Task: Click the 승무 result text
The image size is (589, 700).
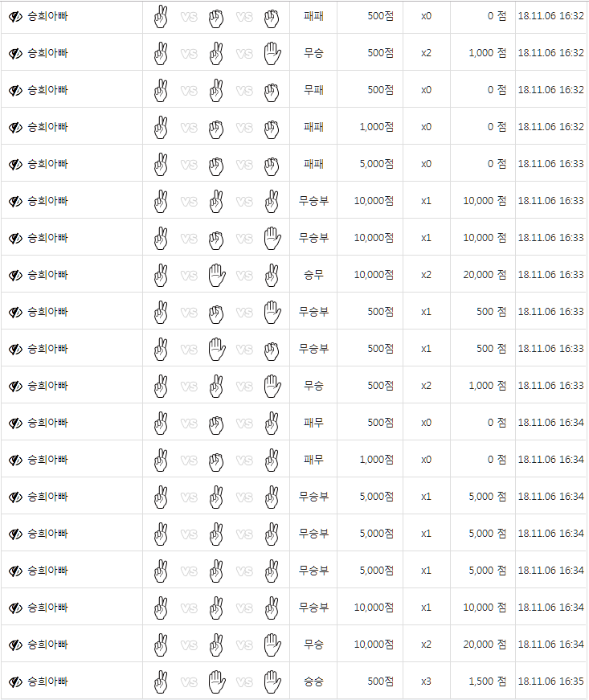Action: click(313, 275)
